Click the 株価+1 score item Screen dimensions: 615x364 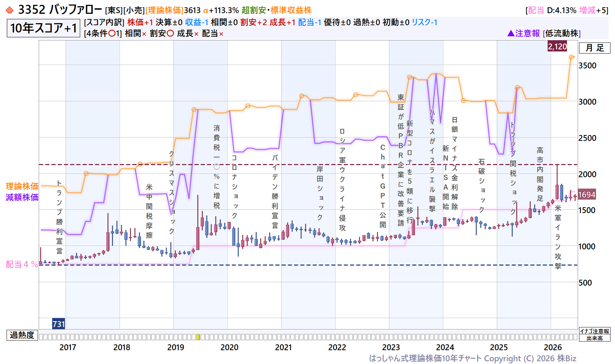click(x=140, y=22)
